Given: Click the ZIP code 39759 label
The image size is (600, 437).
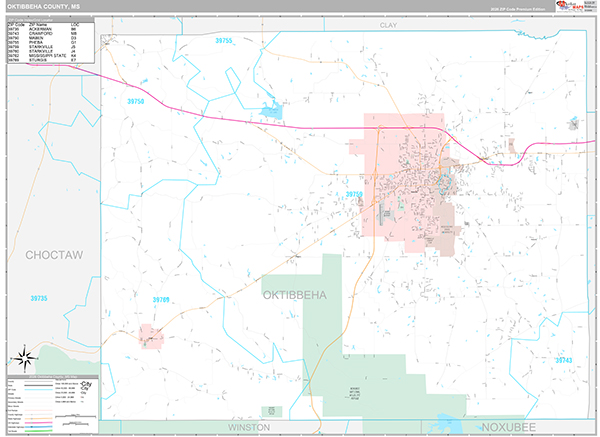Looking at the screenshot, I should pyautogui.click(x=354, y=195).
